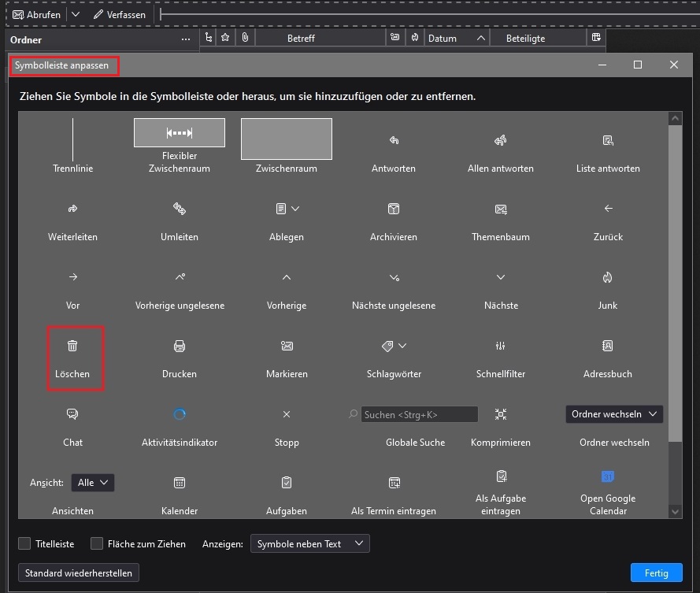Click the Adressbuch icon
This screenshot has height=593, width=700.
tap(608, 346)
